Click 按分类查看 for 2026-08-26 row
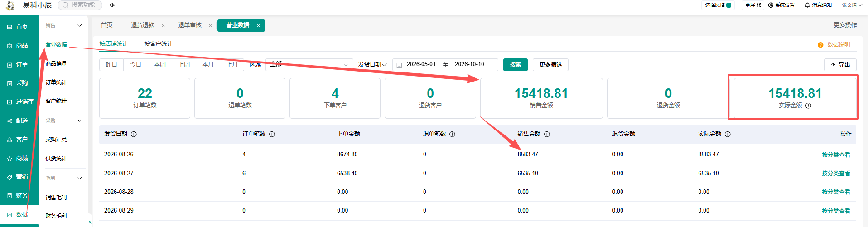Screen dimensions: 868x227 [836, 155]
